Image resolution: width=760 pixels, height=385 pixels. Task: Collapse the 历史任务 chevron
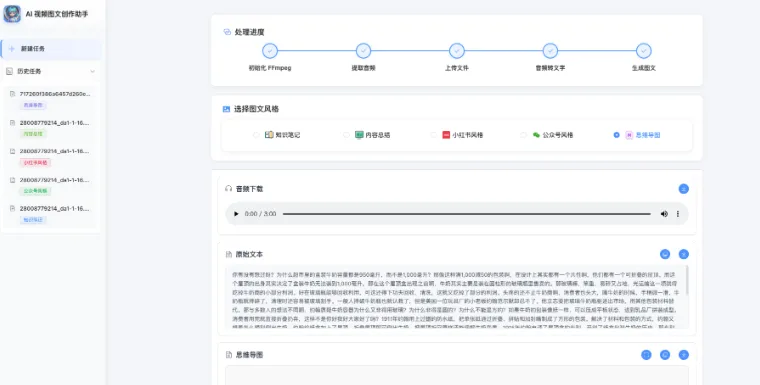coord(92,71)
